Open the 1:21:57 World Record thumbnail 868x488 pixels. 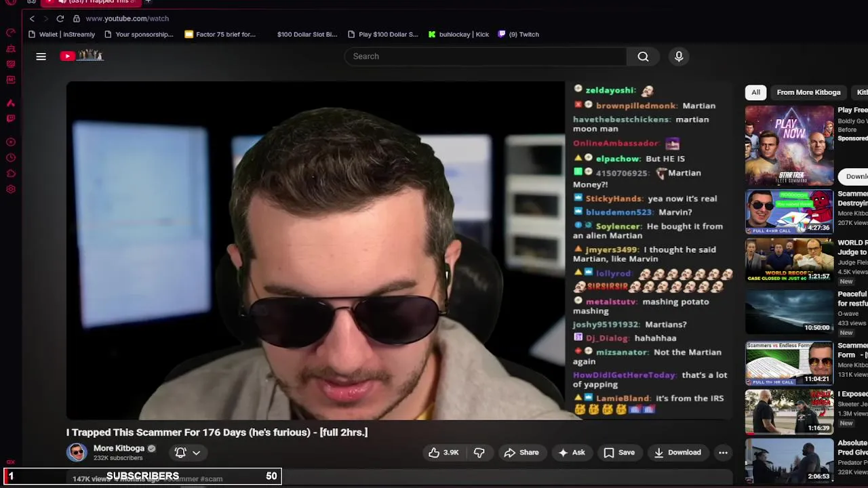coord(789,260)
